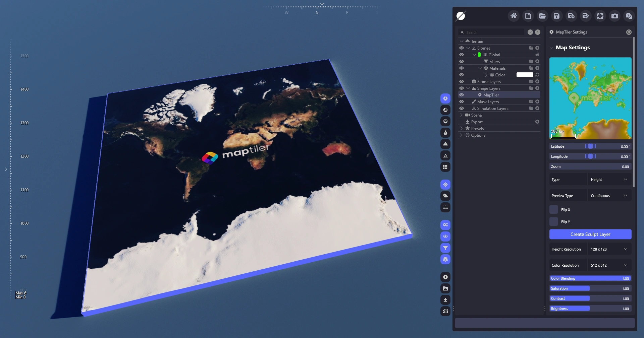Adjust the Brightness slider
The image size is (644, 338).
click(x=590, y=309)
